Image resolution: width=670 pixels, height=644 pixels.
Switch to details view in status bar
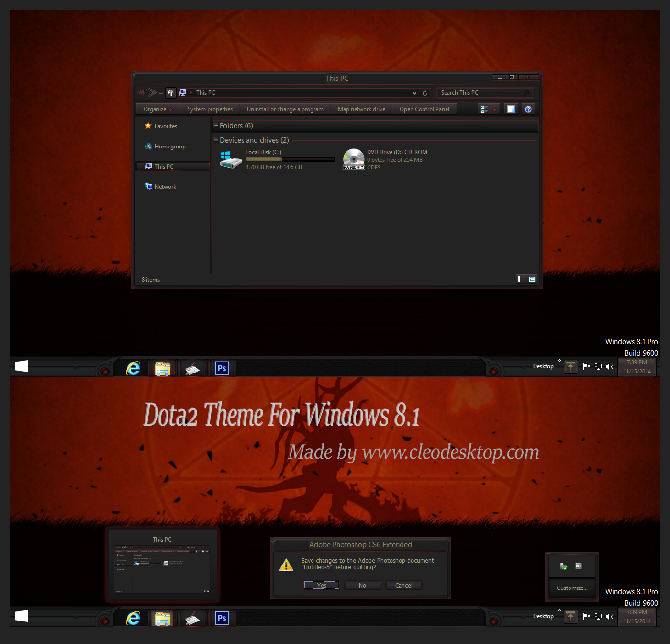coord(522,279)
